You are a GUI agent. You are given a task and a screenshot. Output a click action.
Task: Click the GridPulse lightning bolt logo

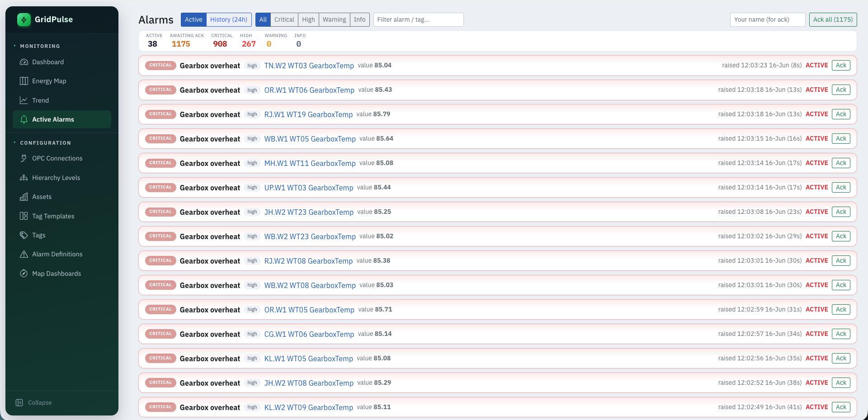pos(24,19)
